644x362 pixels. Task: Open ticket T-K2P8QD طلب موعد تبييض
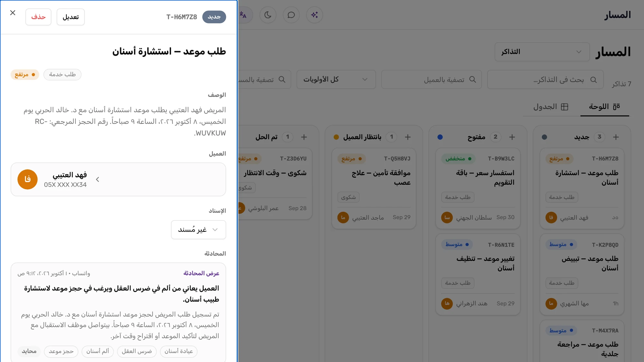click(x=582, y=274)
